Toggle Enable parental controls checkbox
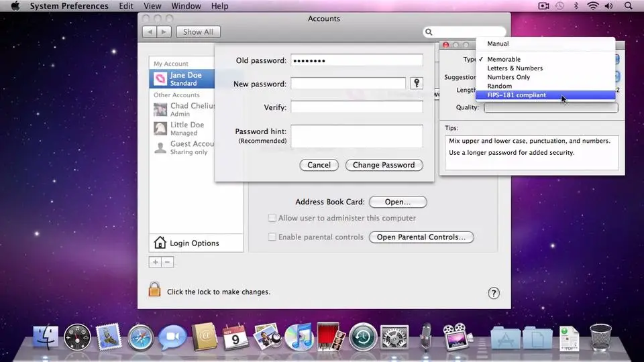Screen dimensions: 644x362 coord(272,237)
